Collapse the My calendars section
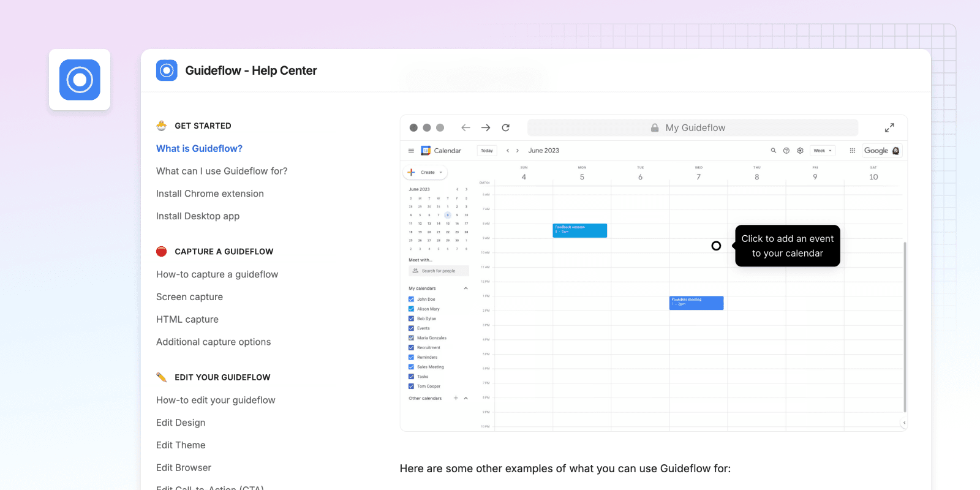This screenshot has height=490, width=980. click(466, 288)
